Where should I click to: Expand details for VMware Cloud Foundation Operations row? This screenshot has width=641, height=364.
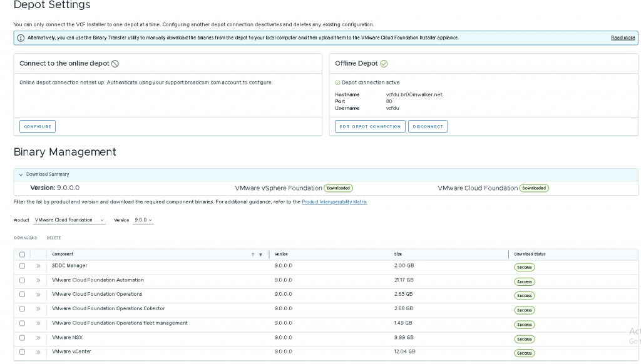coord(38,295)
